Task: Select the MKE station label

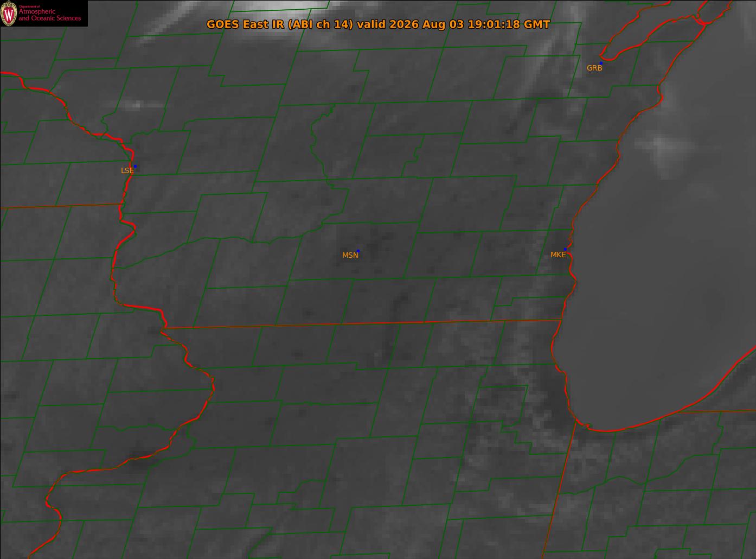Action: (558, 255)
